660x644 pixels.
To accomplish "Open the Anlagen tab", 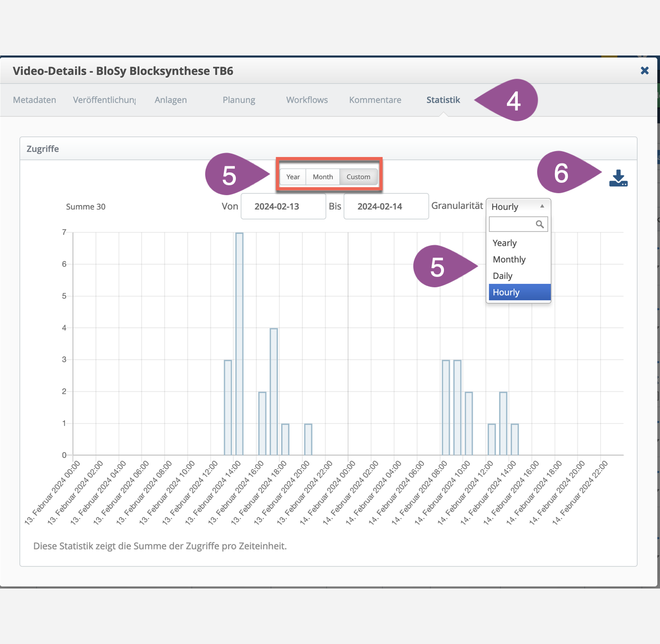I will point(170,100).
